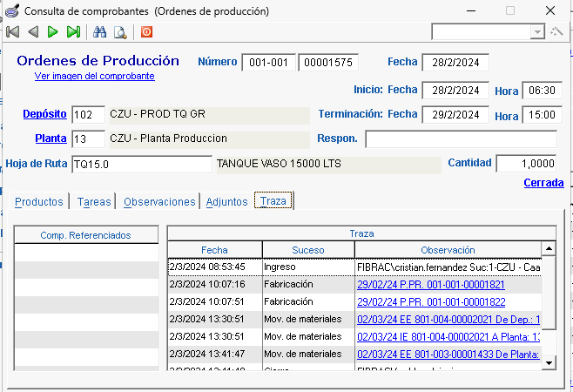The height and width of the screenshot is (392, 573).
Task: Click 'Ver imagen del comprobante' link
Action: [94, 76]
